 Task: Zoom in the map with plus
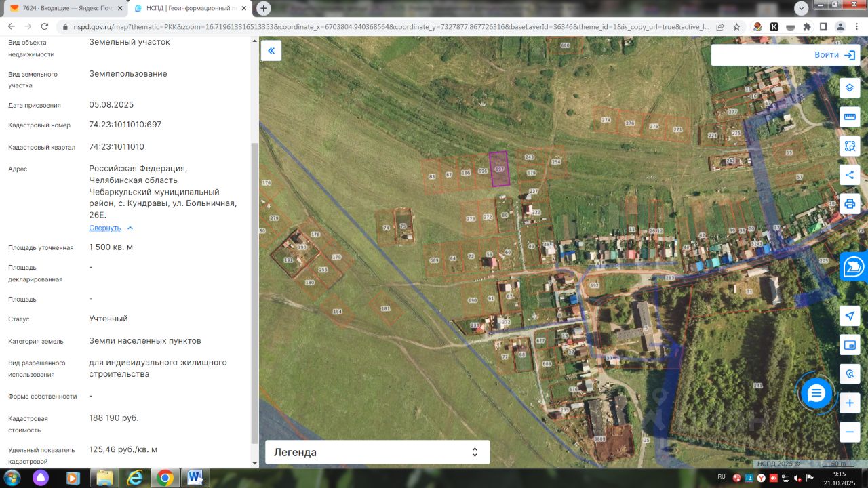850,403
